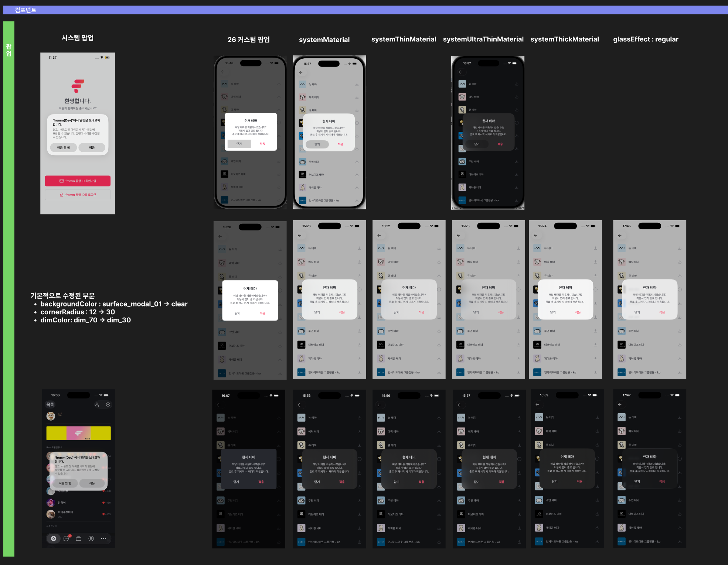Viewport: 728px width, 565px height.
Task: Click download icon beside 뉴 테마 in 15:57 top mockup
Action: [x=516, y=84]
